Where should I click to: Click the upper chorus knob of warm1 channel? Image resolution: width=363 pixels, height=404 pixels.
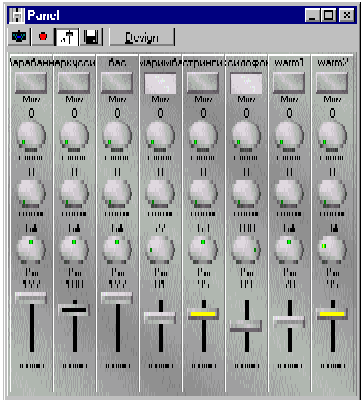coord(289,136)
